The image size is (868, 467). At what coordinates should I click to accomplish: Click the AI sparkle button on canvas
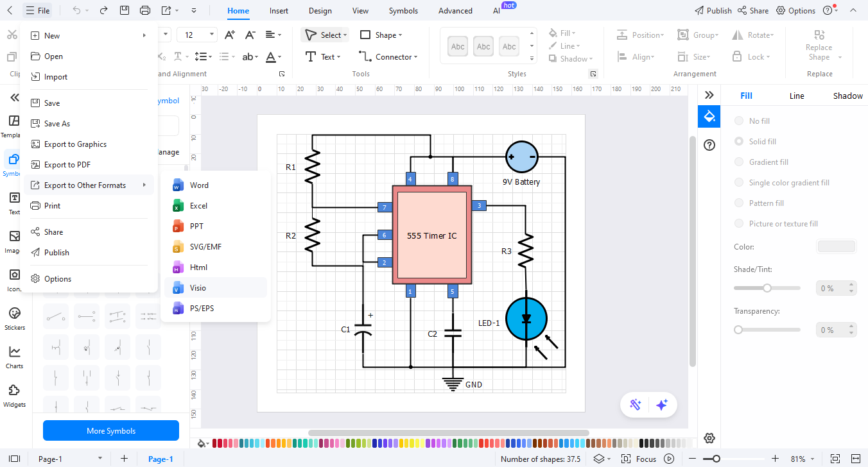pos(662,405)
